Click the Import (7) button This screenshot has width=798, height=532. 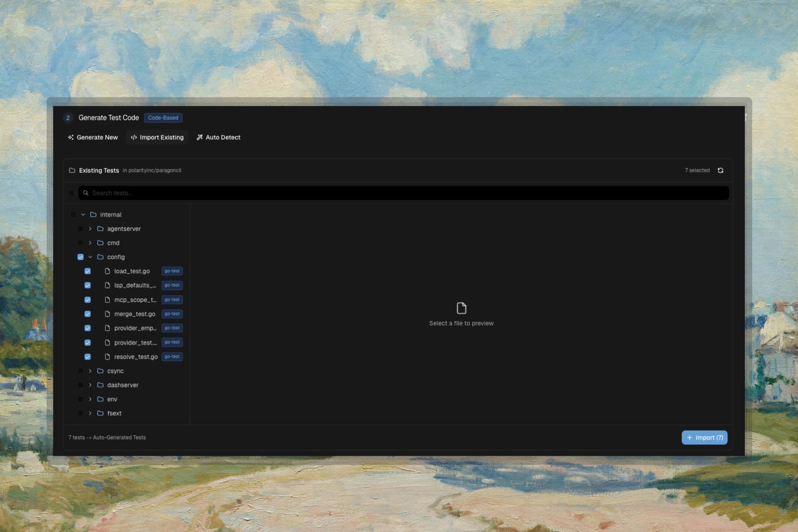coord(704,437)
